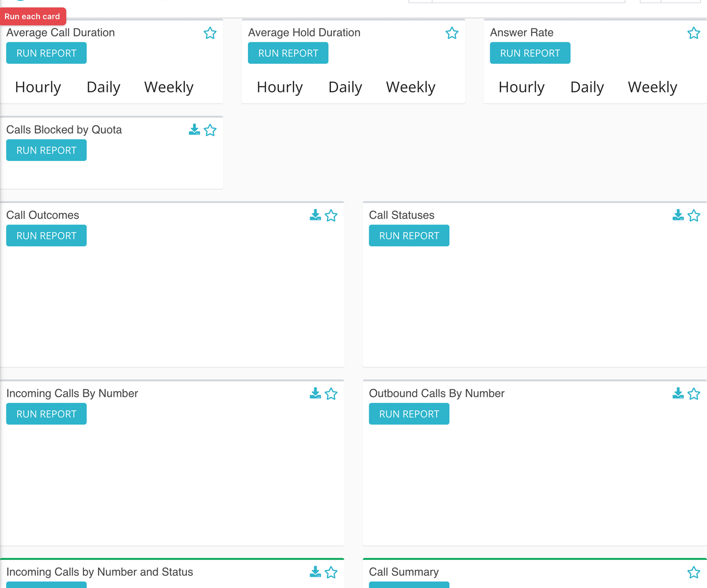Mark Answer Rate report as favorite
This screenshot has height=588, width=707.
point(694,33)
